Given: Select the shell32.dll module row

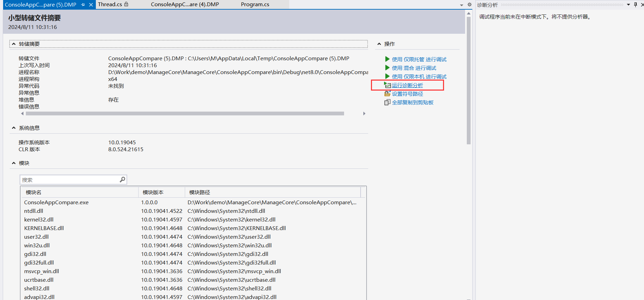Looking at the screenshot, I should [193, 288].
